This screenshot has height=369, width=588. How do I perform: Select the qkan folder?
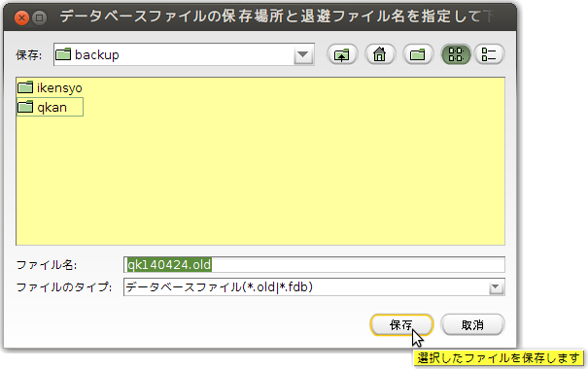click(50, 107)
